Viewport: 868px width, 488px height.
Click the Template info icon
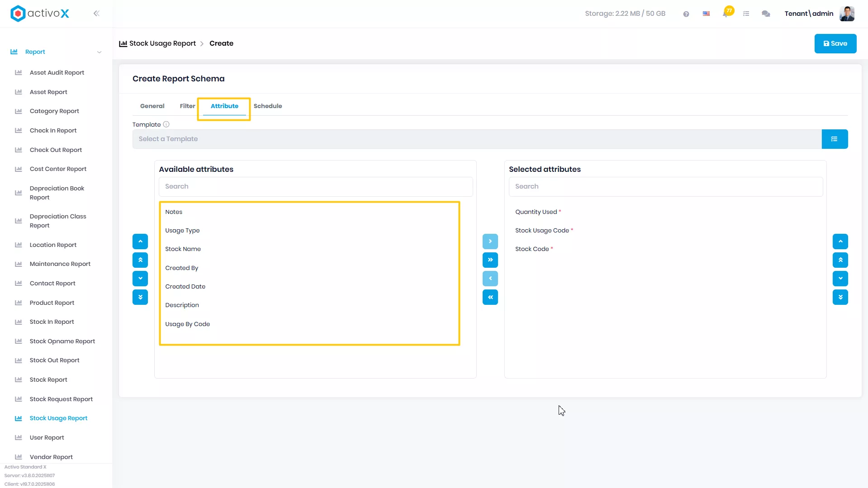tap(166, 124)
